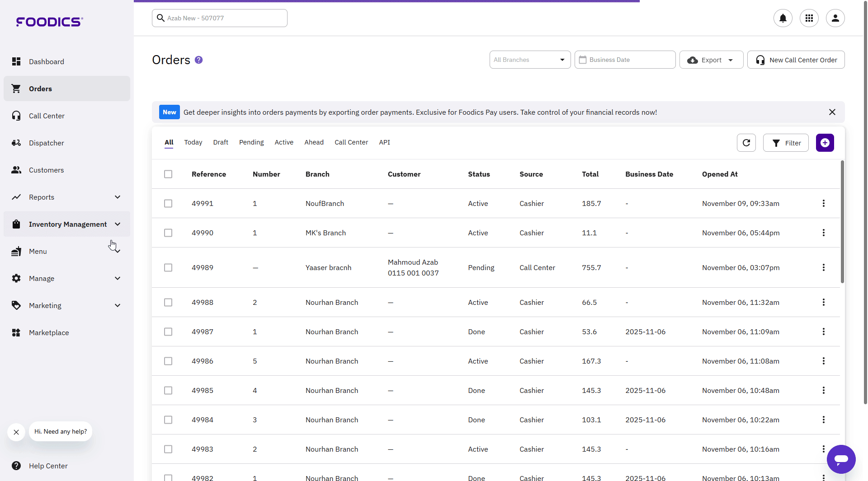The width and height of the screenshot is (868, 481).
Task: Open the All Branches dropdown
Action: [x=529, y=60]
